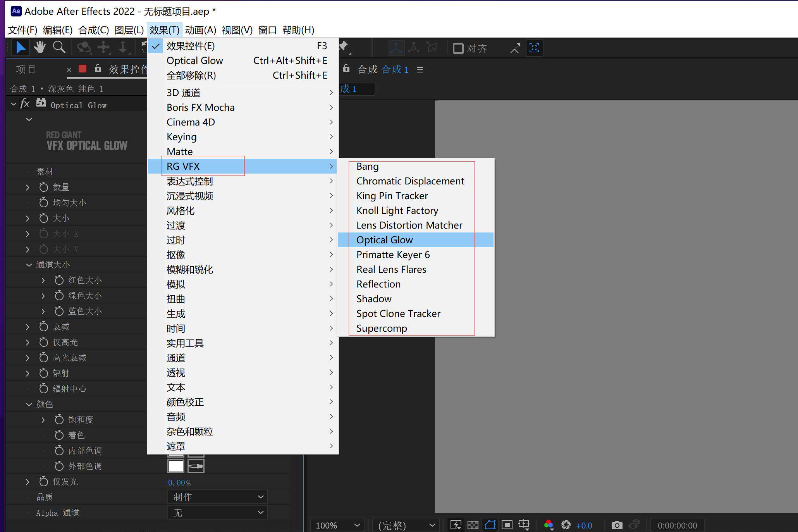Take a snapshot with the camera icon
The height and width of the screenshot is (532, 798).
(617, 525)
